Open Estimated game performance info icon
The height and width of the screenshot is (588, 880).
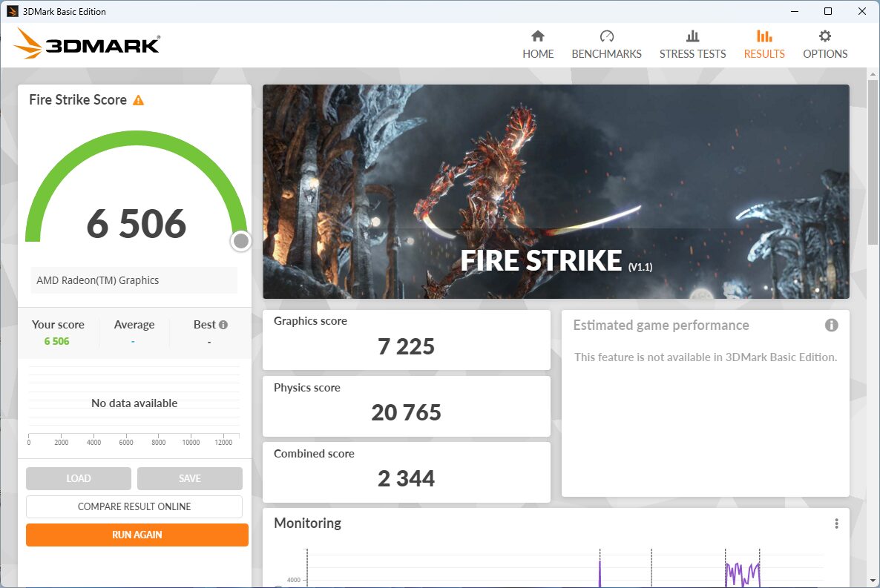[x=831, y=325]
